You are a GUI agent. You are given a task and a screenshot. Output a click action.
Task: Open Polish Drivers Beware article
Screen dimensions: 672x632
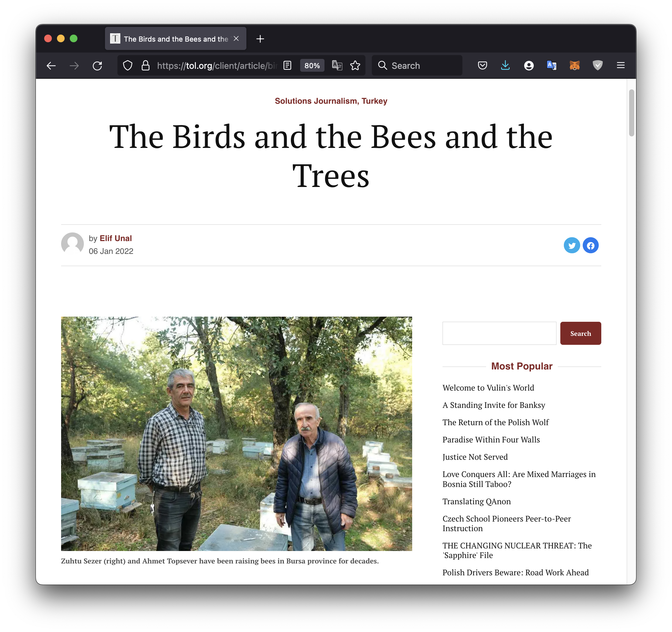[x=516, y=572]
